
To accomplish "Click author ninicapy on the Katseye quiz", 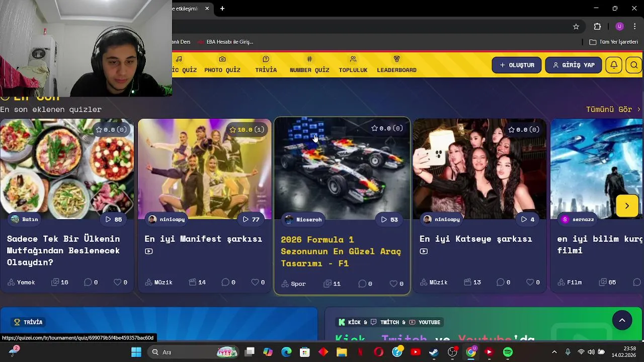I will click(x=442, y=219).
